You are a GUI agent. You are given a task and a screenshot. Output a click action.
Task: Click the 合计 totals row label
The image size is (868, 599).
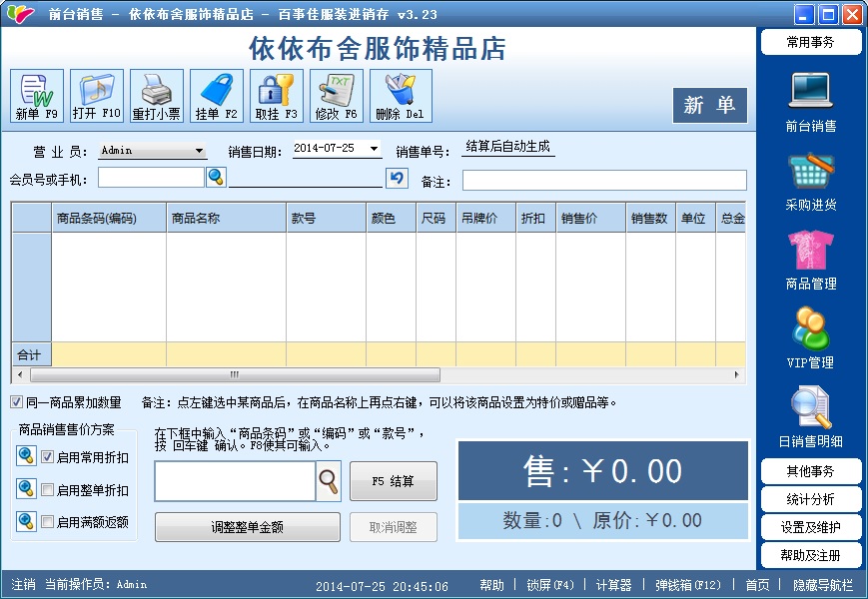[32, 354]
